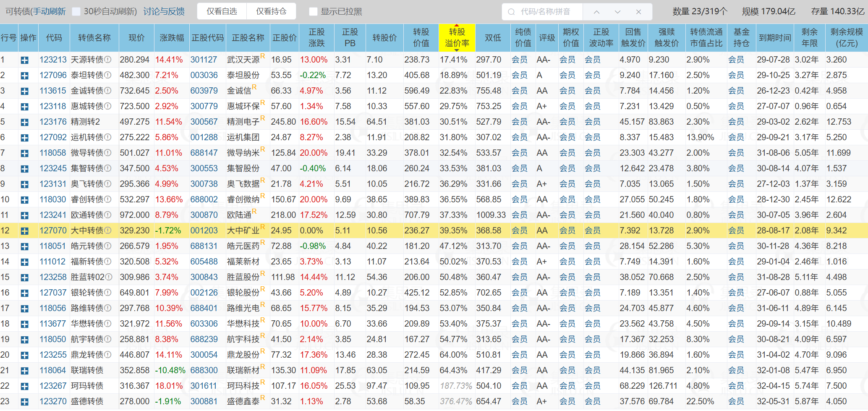Click 手动刷新 to refresh data

pyautogui.click(x=50, y=12)
